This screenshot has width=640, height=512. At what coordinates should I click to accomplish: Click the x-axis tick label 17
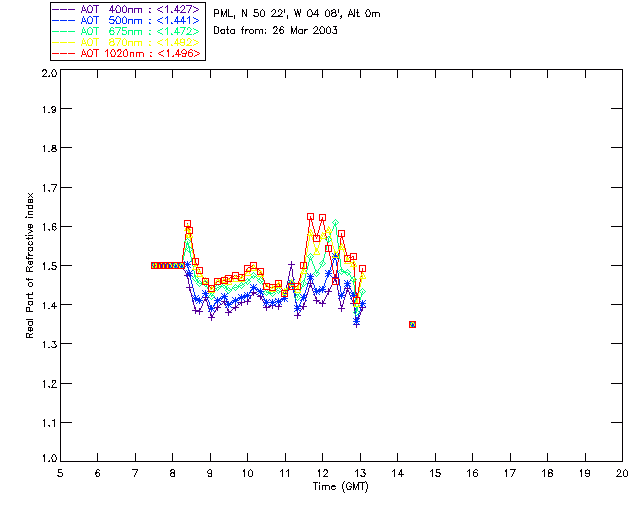point(510,474)
